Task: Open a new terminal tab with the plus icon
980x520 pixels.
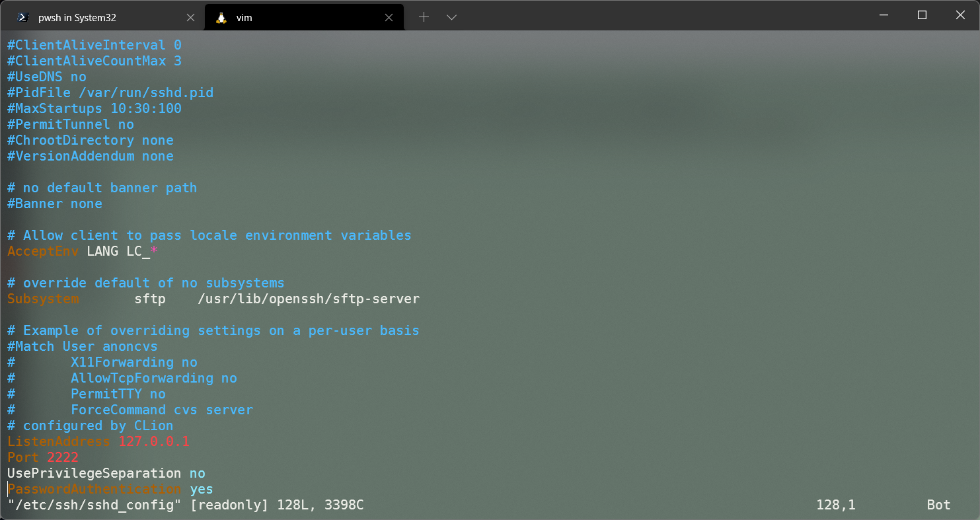Action: click(424, 17)
